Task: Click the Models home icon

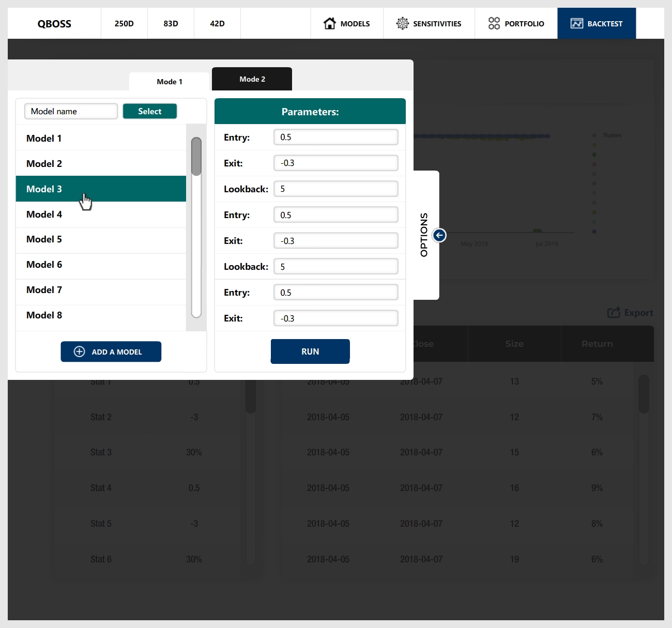Action: 329,23
